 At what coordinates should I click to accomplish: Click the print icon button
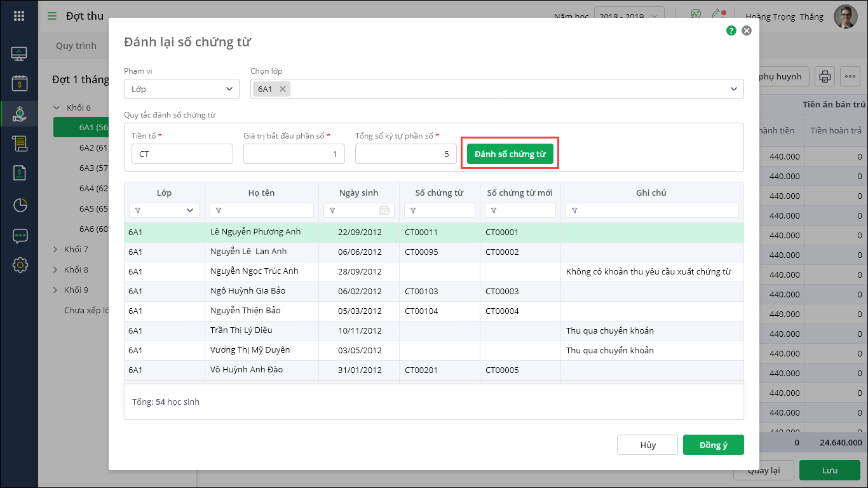825,77
